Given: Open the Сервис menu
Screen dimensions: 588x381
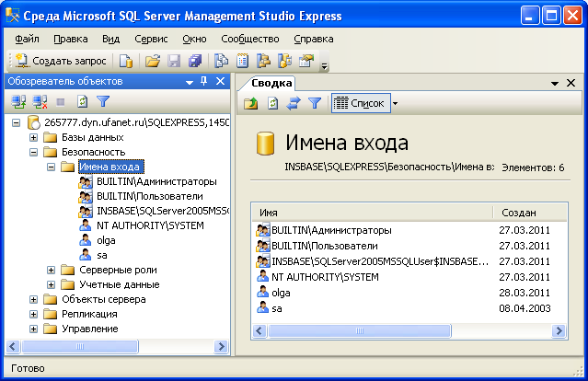Looking at the screenshot, I should click(151, 39).
